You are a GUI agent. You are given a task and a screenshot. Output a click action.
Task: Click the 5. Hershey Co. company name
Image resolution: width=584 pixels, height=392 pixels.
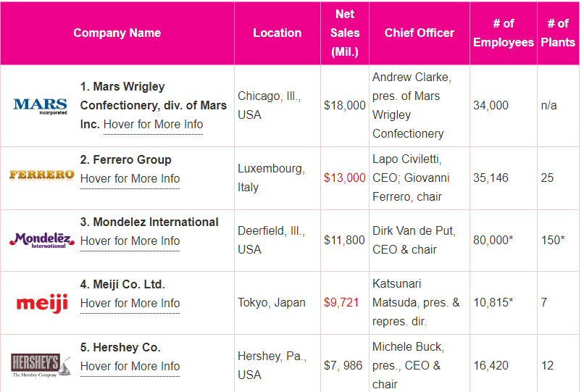120,348
